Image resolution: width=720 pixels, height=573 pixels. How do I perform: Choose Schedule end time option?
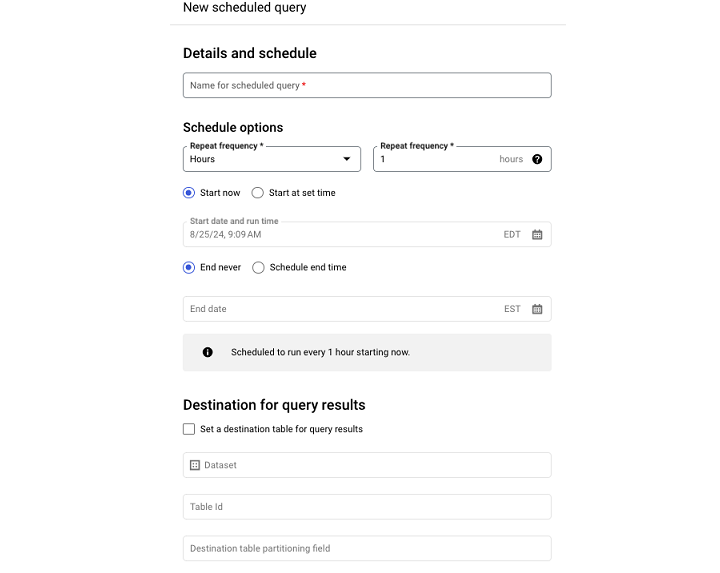pos(259,268)
